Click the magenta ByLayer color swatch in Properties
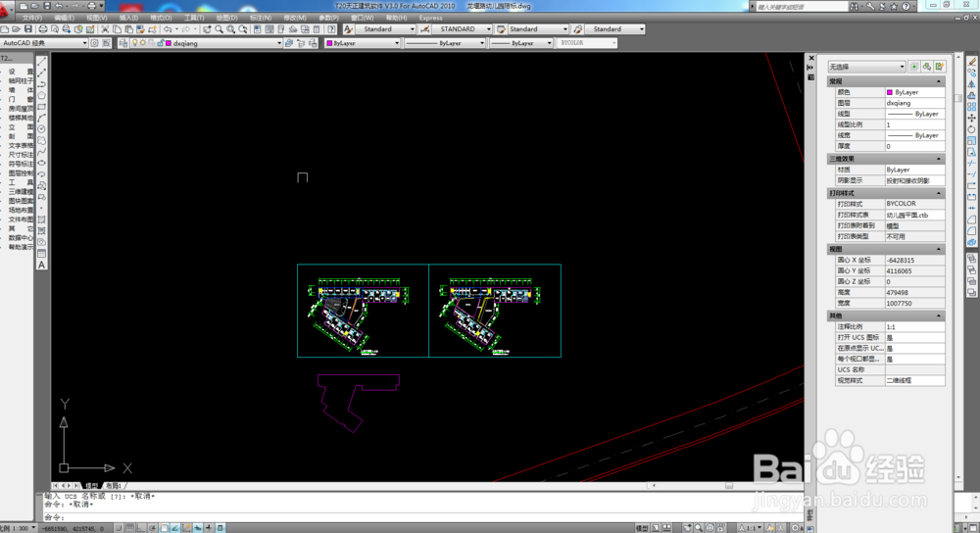Image resolution: width=980 pixels, height=533 pixels. (x=890, y=92)
